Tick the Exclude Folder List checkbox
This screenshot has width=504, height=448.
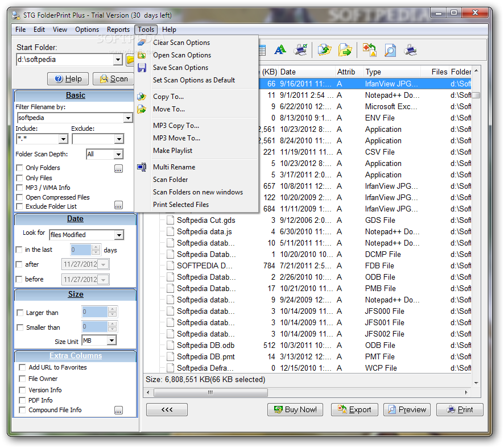coord(19,206)
